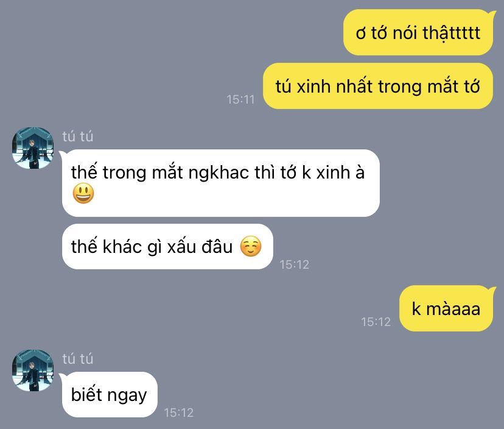Click 15:12 timestamp next to 'xấu đâu' bubble
Image resolution: width=504 pixels, height=429 pixels.
(294, 264)
